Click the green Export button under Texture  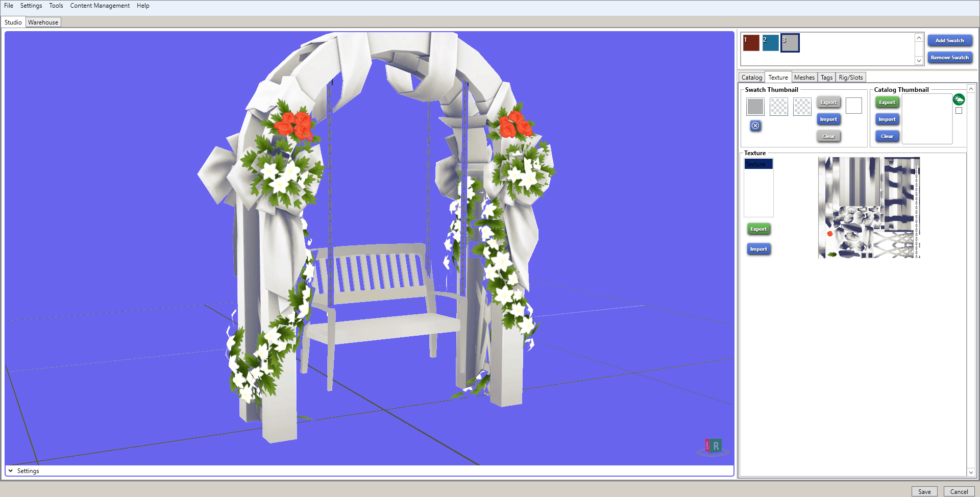758,229
